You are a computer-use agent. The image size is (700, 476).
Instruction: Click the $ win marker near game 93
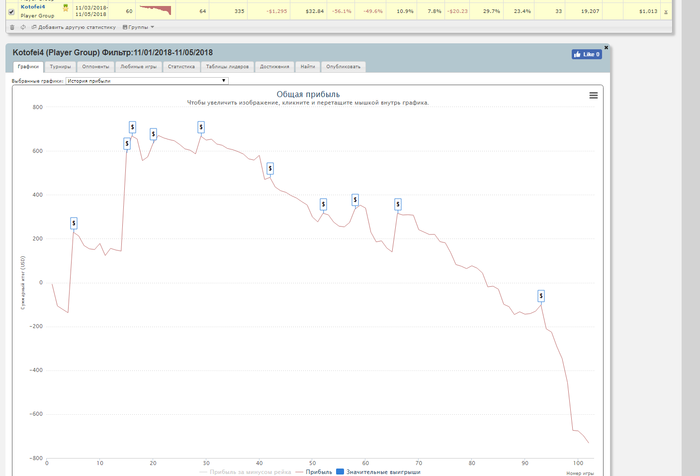[541, 296]
